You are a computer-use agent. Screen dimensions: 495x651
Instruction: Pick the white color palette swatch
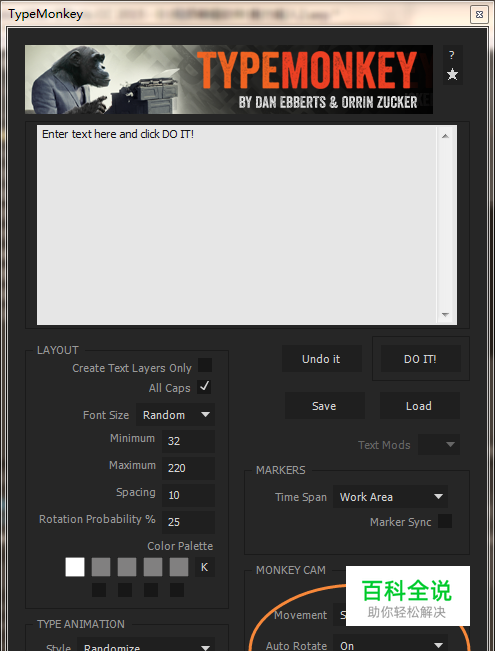pos(75,567)
